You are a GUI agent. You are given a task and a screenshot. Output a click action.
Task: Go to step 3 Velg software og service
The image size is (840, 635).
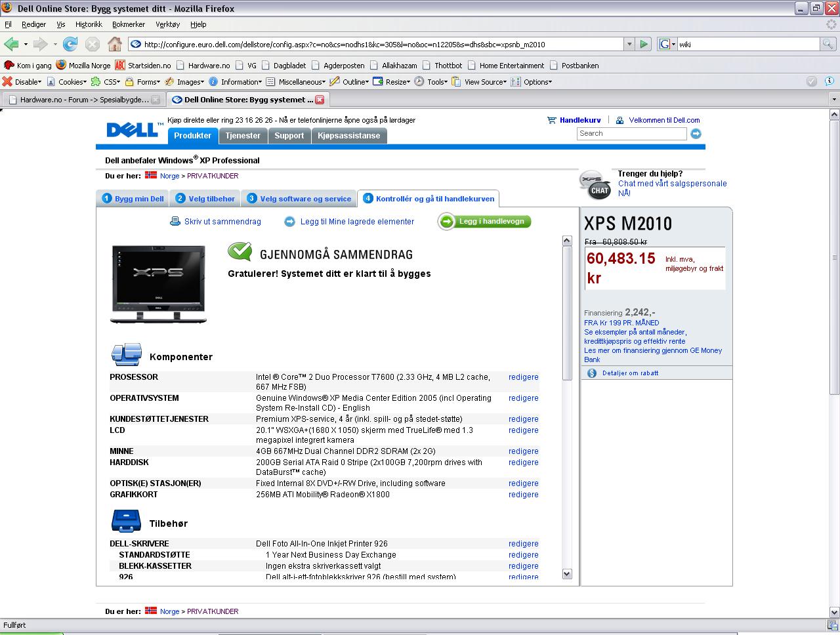click(x=299, y=199)
